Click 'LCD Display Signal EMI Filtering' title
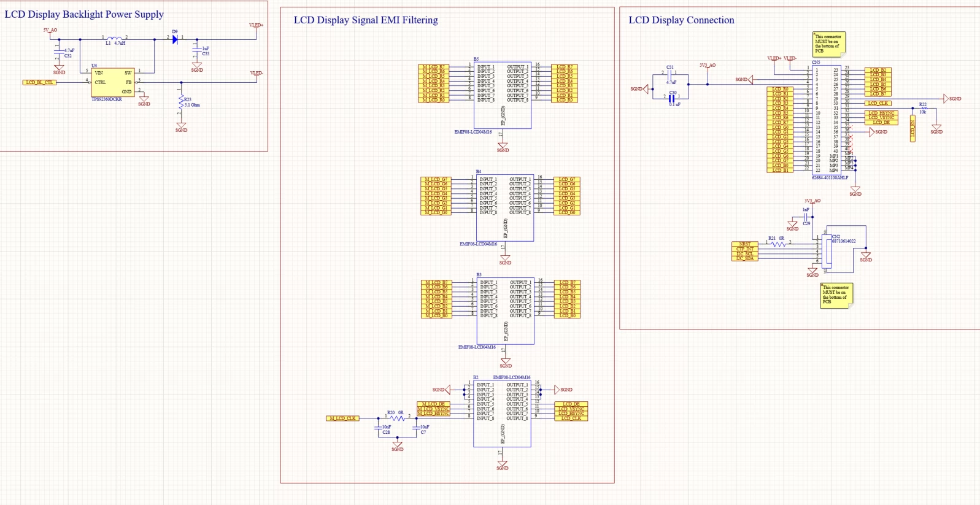 coord(366,20)
